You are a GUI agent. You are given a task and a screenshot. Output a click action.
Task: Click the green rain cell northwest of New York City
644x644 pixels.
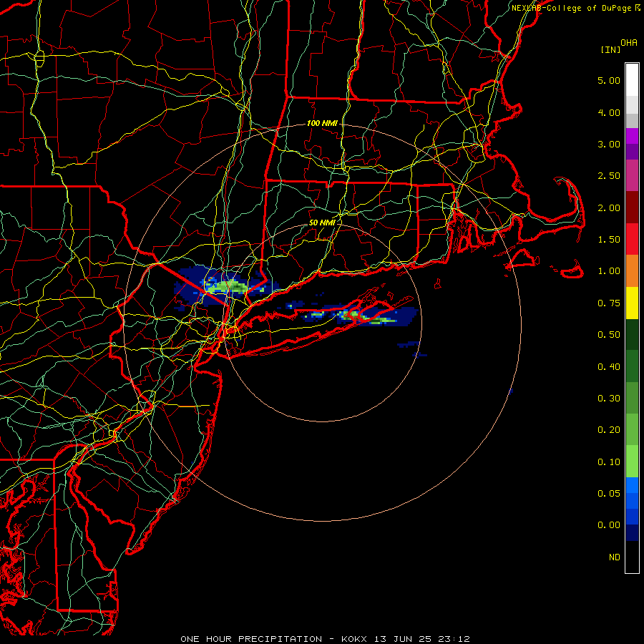pos(227,286)
